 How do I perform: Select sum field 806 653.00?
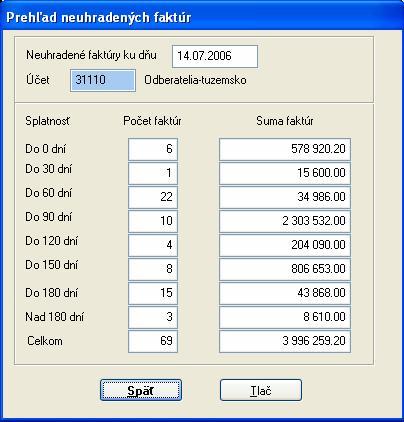tap(285, 269)
